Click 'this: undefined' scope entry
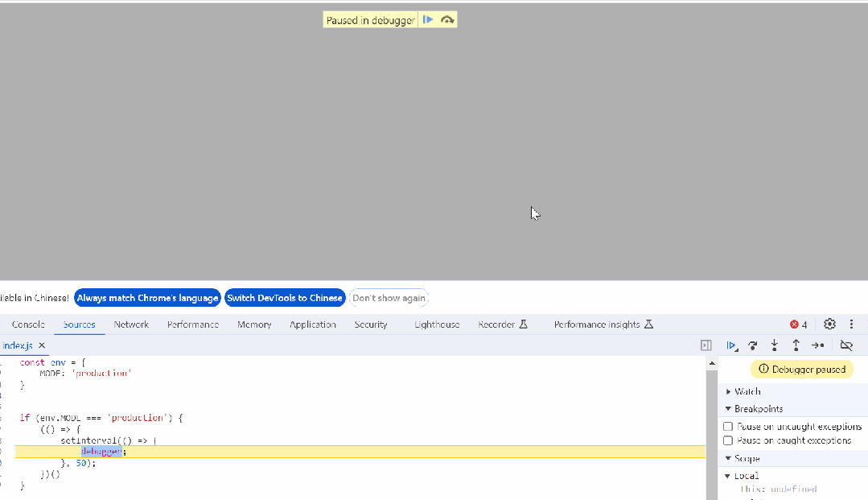868x500 pixels. [779, 489]
